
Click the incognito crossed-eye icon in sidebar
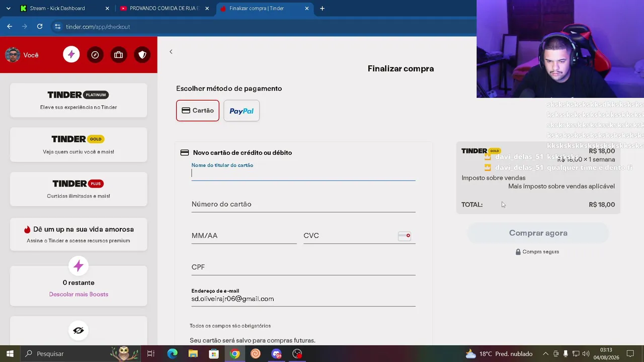(x=78, y=330)
